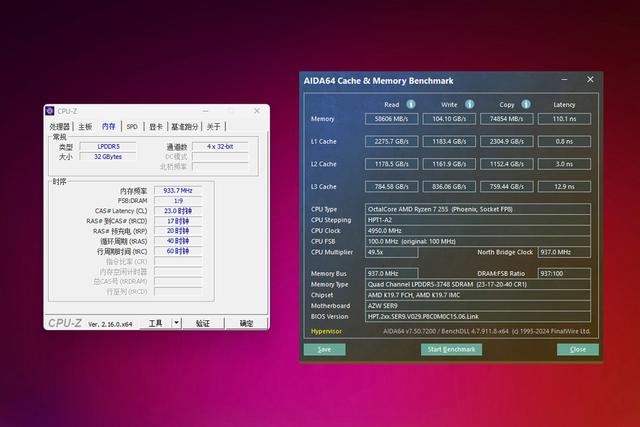Minimize the AIDA64 benchmark window
Screen dimensions: 640x427
[x=564, y=80]
